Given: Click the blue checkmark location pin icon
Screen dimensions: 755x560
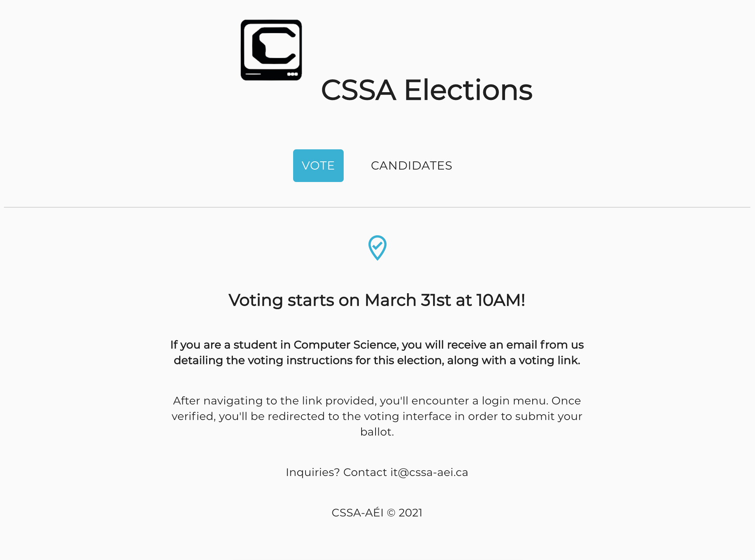Looking at the screenshot, I should click(377, 247).
